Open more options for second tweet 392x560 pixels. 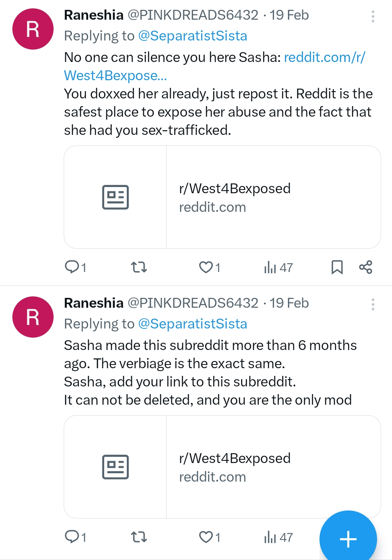click(373, 304)
